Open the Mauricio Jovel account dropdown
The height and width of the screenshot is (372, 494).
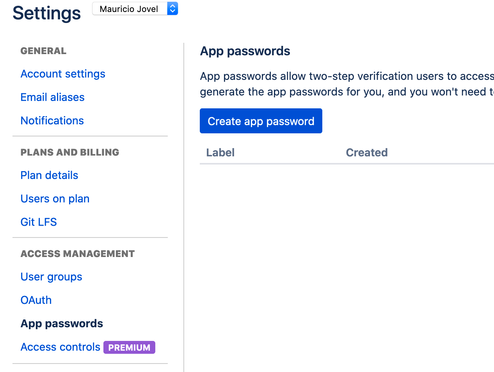135,9
